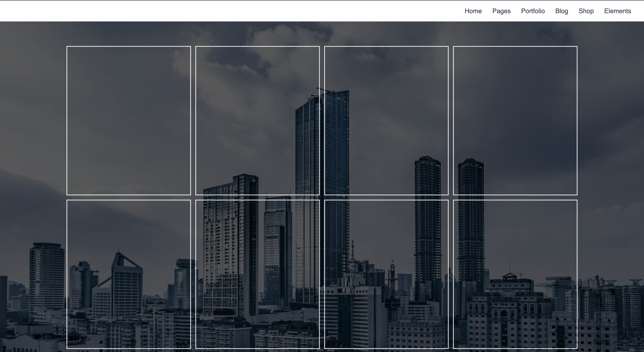Click the Elements link in navigation

[x=618, y=11]
